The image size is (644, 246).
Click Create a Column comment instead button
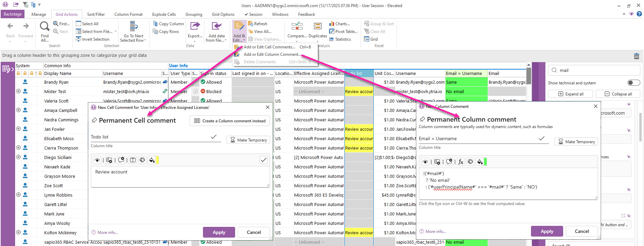coord(230,121)
